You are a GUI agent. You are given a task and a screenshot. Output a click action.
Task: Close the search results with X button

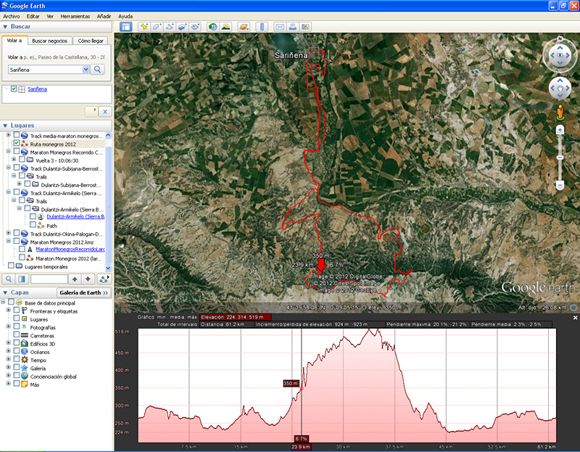pos(105,111)
